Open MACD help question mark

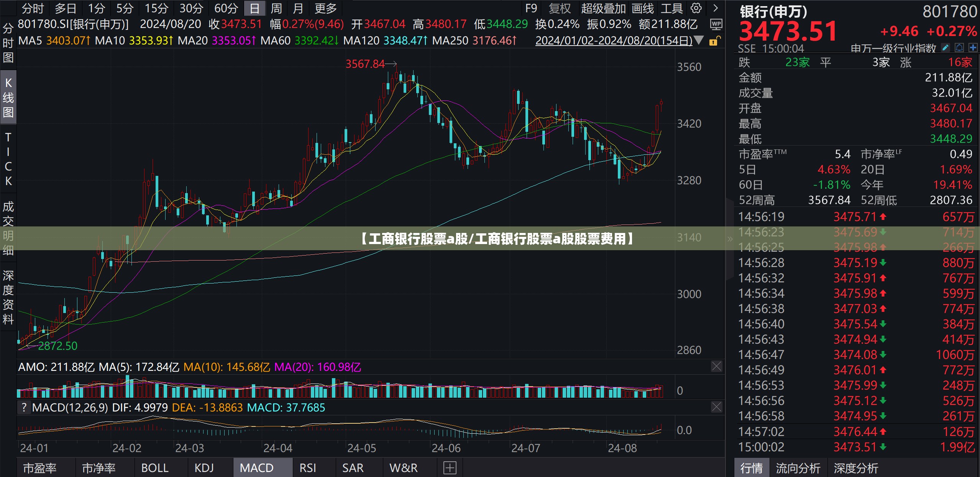pyautogui.click(x=24, y=407)
